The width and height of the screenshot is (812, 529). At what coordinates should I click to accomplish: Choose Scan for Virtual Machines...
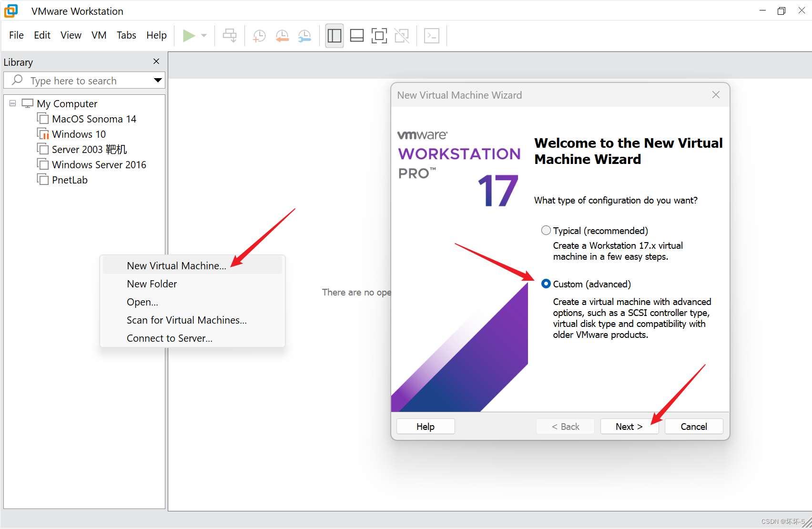point(193,320)
